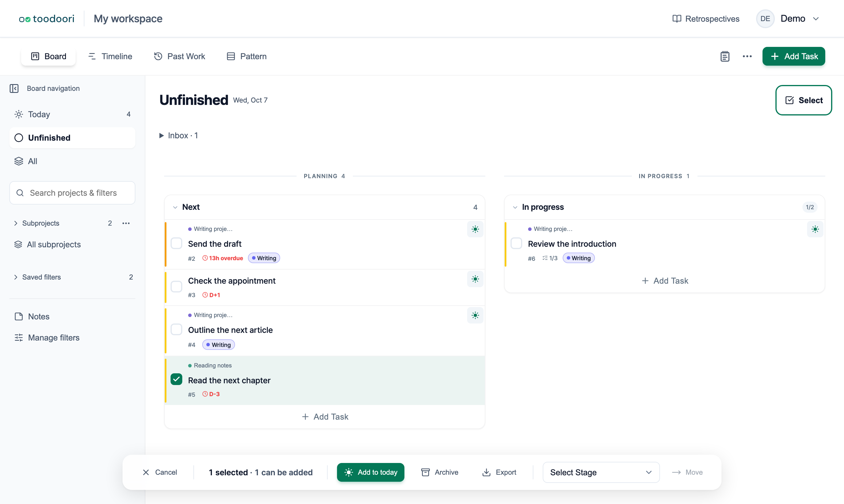
Task: Click the green Add Task button
Action: pyautogui.click(x=794, y=56)
